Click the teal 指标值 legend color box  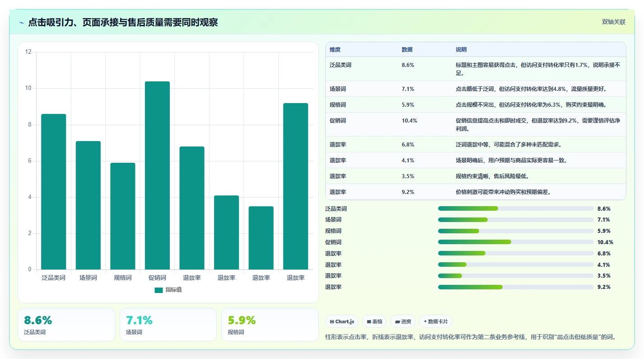pos(159,290)
